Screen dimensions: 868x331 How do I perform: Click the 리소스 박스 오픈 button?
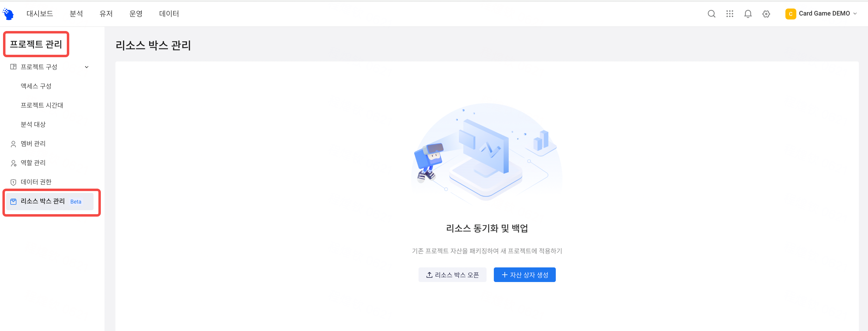pos(452,275)
